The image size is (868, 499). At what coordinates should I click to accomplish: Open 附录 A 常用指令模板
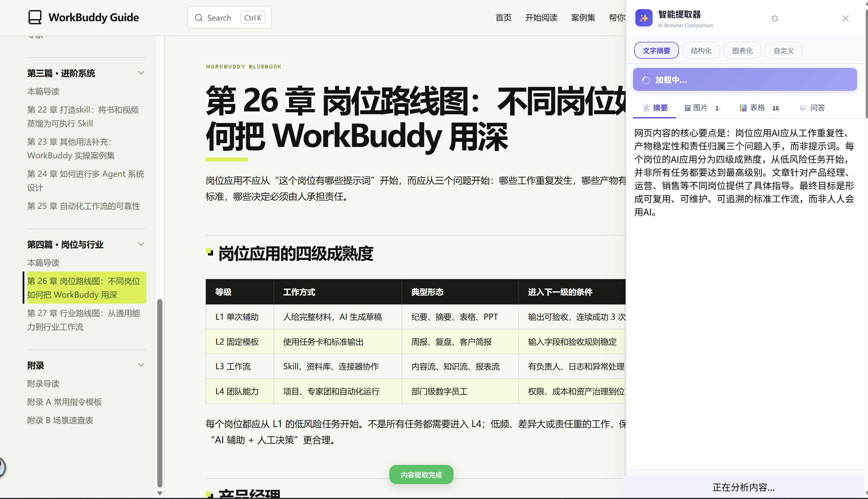(x=64, y=402)
